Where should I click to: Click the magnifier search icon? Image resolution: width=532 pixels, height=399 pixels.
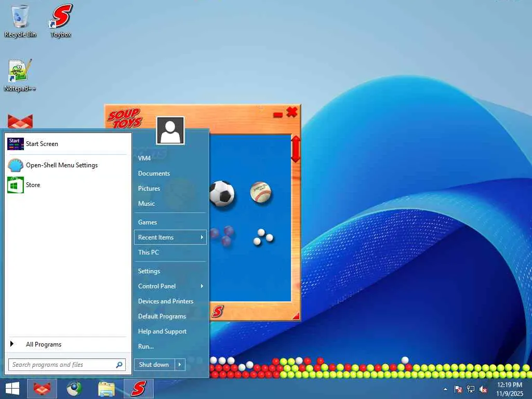pos(119,365)
